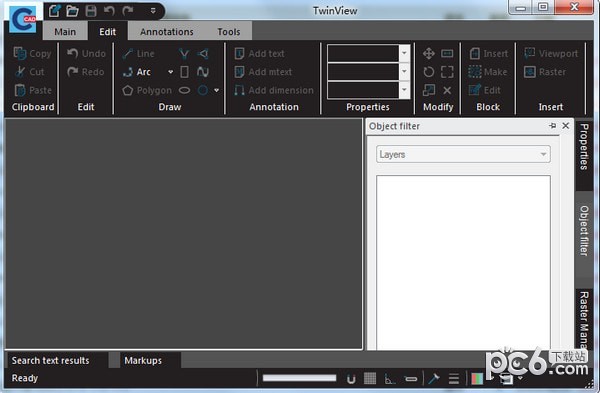
Task: Toggle ortho angle mode in status bar
Action: [x=389, y=379]
